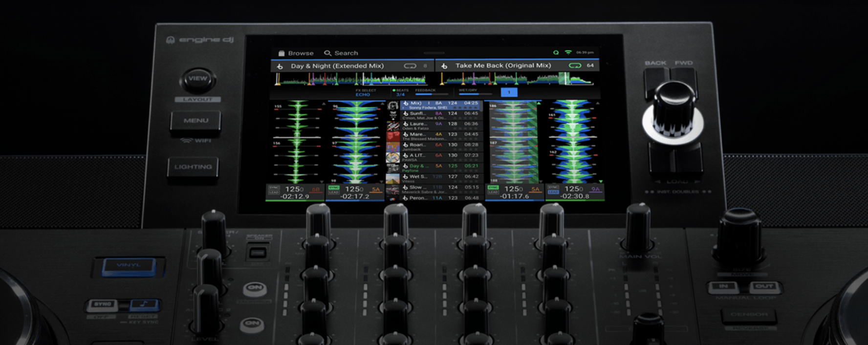Tap the LIGHTING hardware button
This screenshot has width=868, height=345.
193,168
